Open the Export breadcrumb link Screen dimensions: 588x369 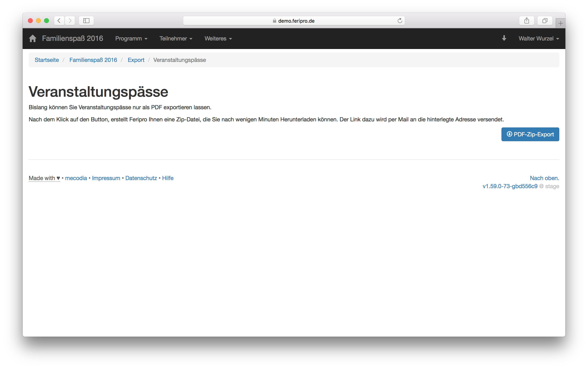136,60
